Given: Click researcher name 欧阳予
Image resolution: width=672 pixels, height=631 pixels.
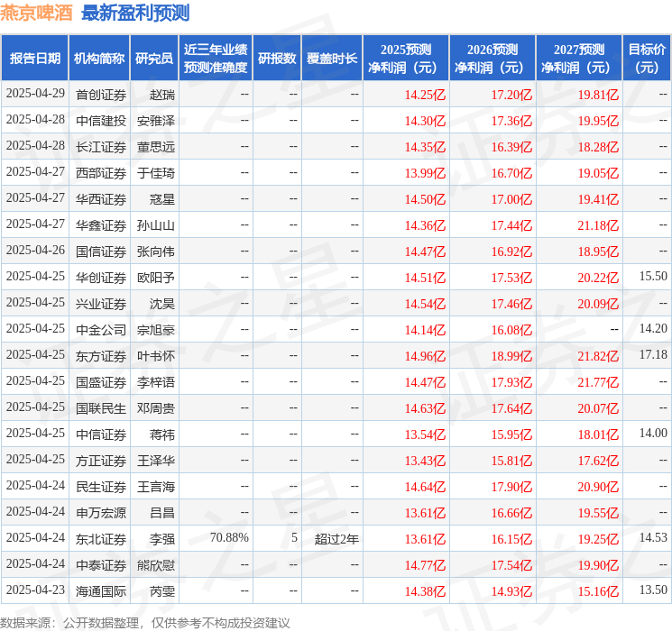Looking at the screenshot, I should click(156, 278).
